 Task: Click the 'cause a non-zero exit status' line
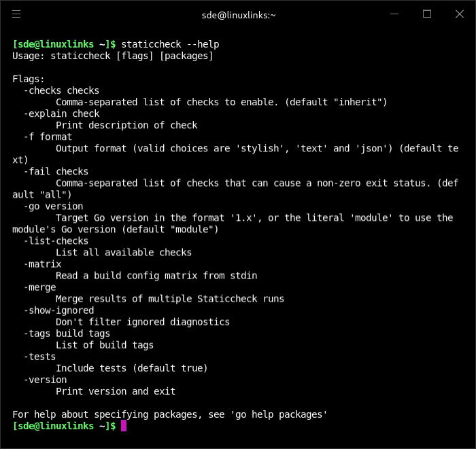coord(257,183)
